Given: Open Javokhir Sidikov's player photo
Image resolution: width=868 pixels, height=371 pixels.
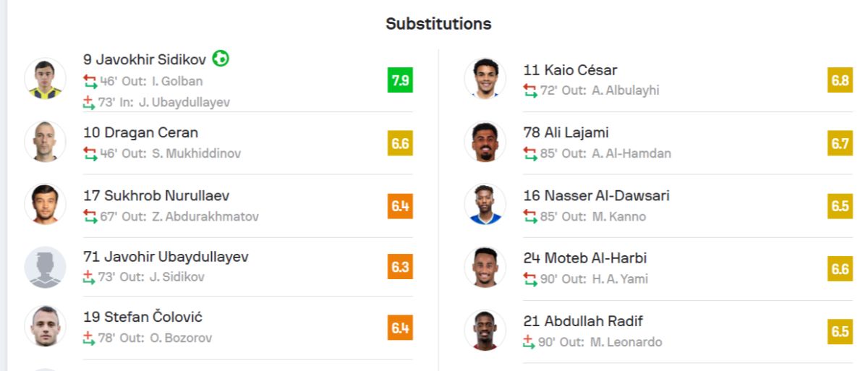Looking at the screenshot, I should pos(45,79).
